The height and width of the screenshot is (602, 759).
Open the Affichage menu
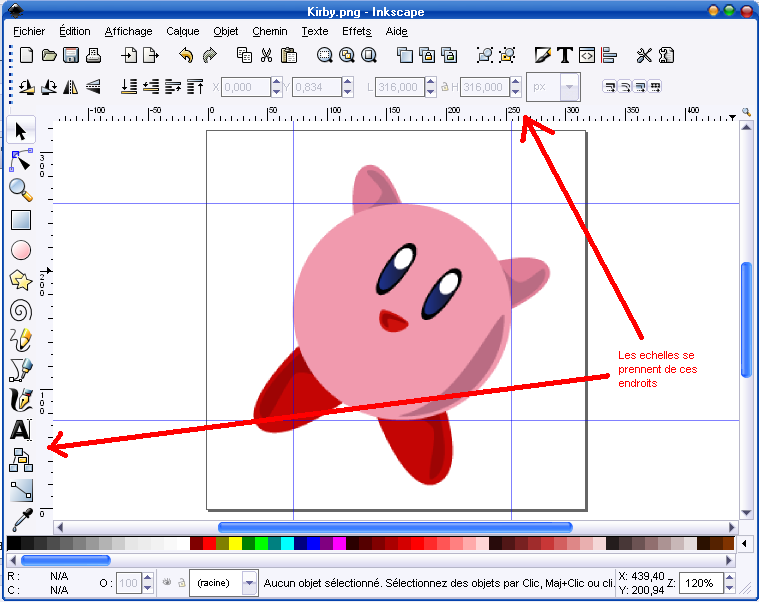(128, 31)
